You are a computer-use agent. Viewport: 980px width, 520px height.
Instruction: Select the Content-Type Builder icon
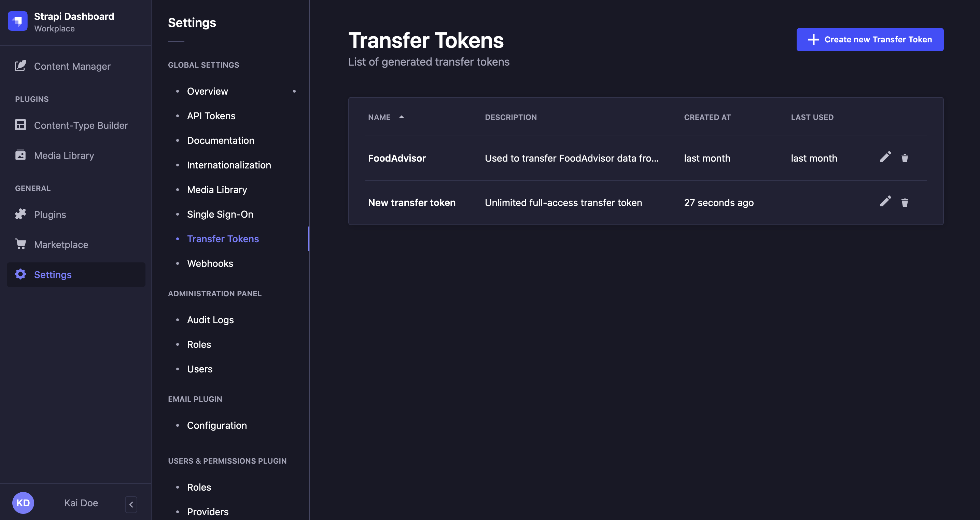20,124
